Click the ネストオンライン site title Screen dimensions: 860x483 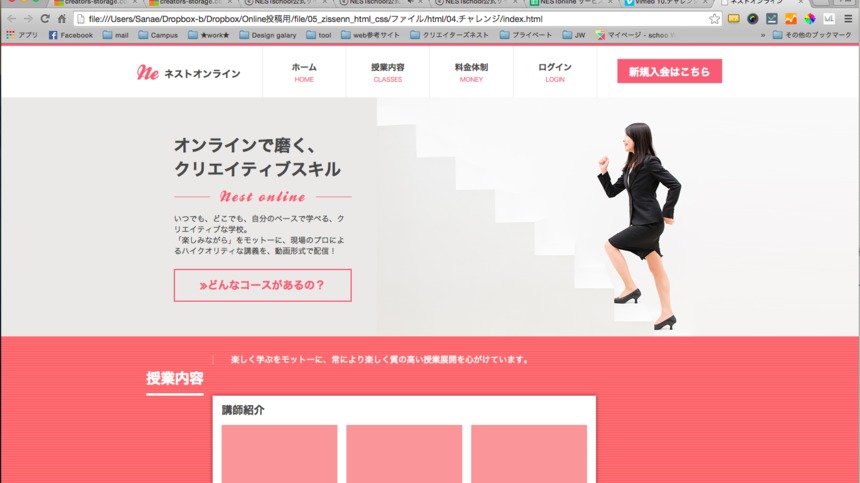point(202,73)
